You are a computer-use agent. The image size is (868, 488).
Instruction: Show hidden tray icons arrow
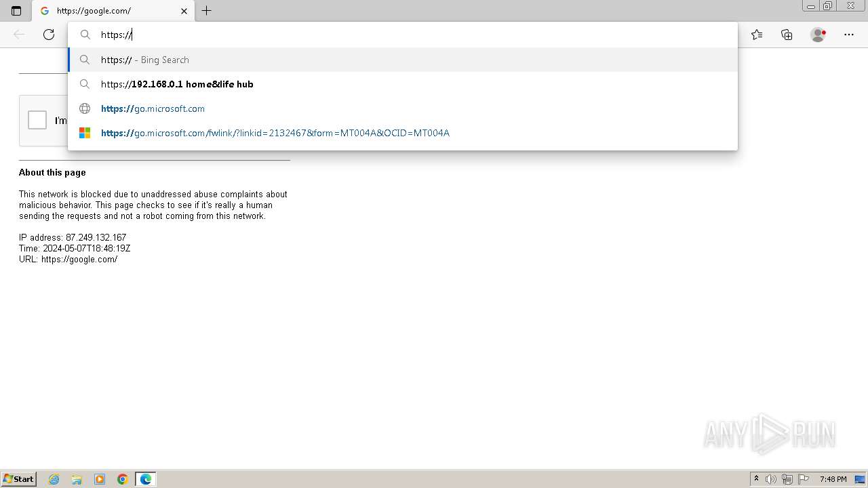756,479
